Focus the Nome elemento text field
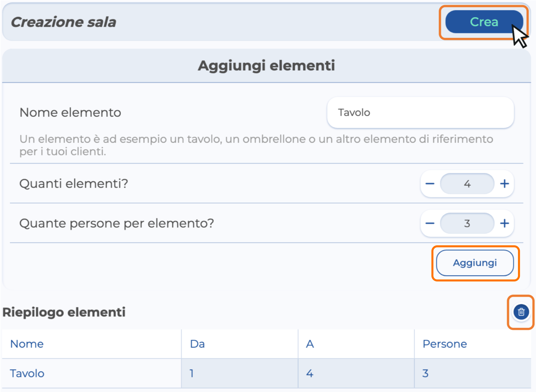This screenshot has width=536, height=392. pyautogui.click(x=420, y=113)
